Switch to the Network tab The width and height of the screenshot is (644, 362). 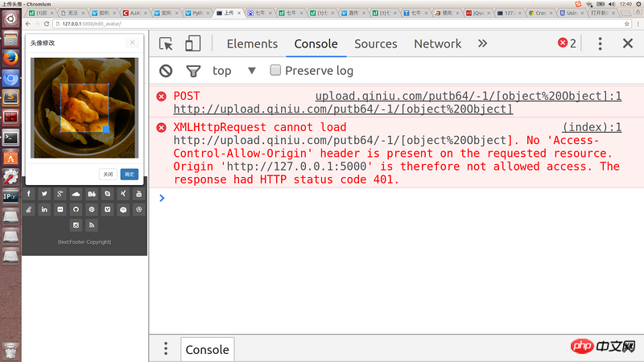[437, 44]
